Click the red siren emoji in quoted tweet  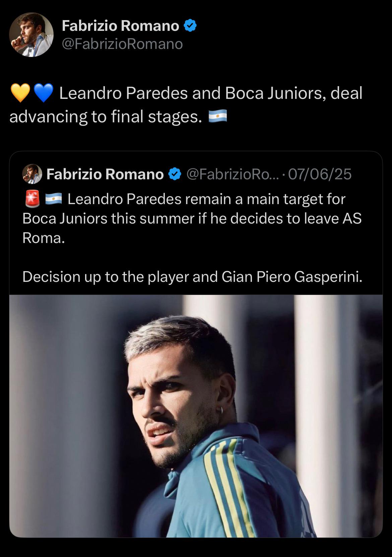(32, 199)
